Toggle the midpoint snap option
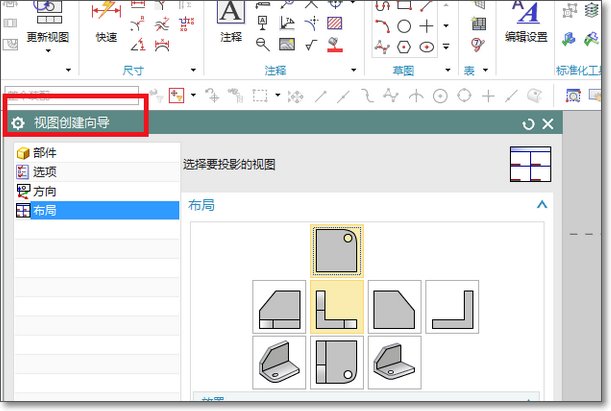This screenshot has height=411, width=611. (x=343, y=96)
